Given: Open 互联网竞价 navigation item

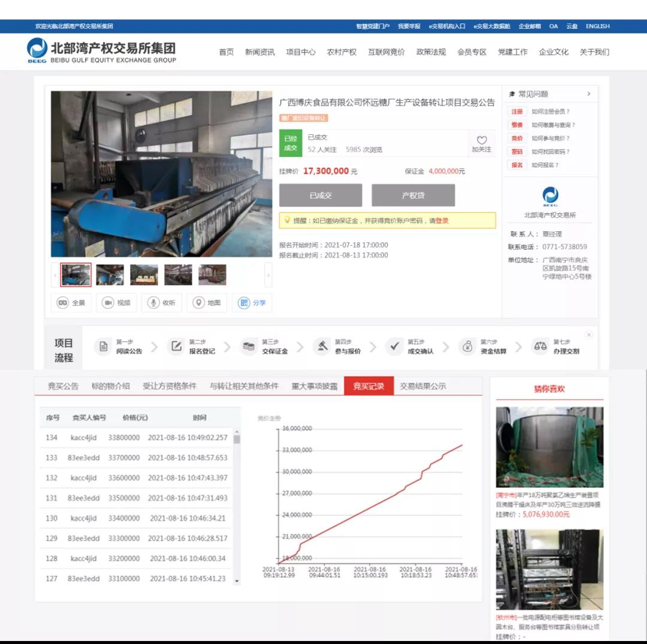Looking at the screenshot, I should point(386,52).
